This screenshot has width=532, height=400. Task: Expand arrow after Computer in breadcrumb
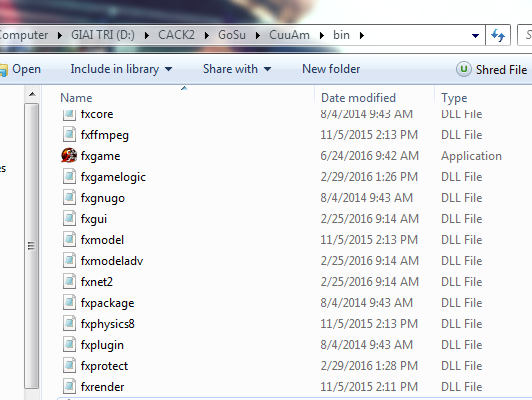pyautogui.click(x=60, y=35)
